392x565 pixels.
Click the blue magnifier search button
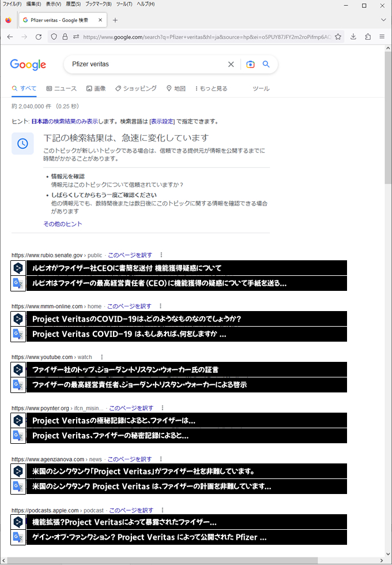tap(266, 64)
